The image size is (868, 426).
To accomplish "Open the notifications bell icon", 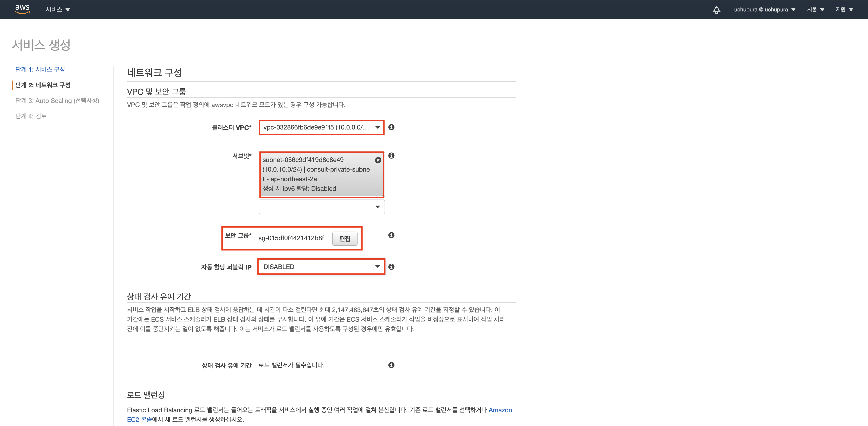I will [716, 10].
